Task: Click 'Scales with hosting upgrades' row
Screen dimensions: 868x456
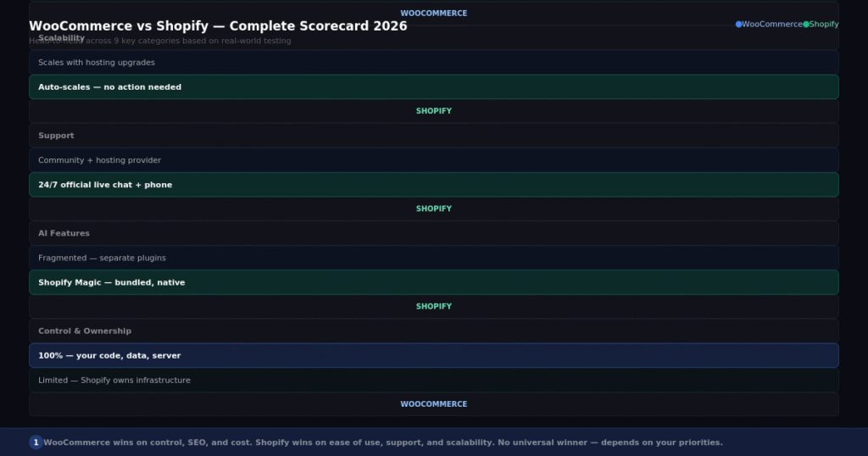Action: [x=434, y=63]
